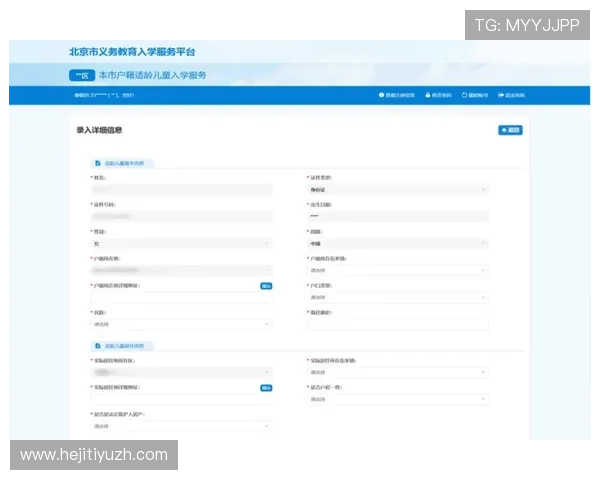The image size is (600, 480).
Task: Open the 户籍所在街乡镇 dropdown
Action: tap(398, 270)
